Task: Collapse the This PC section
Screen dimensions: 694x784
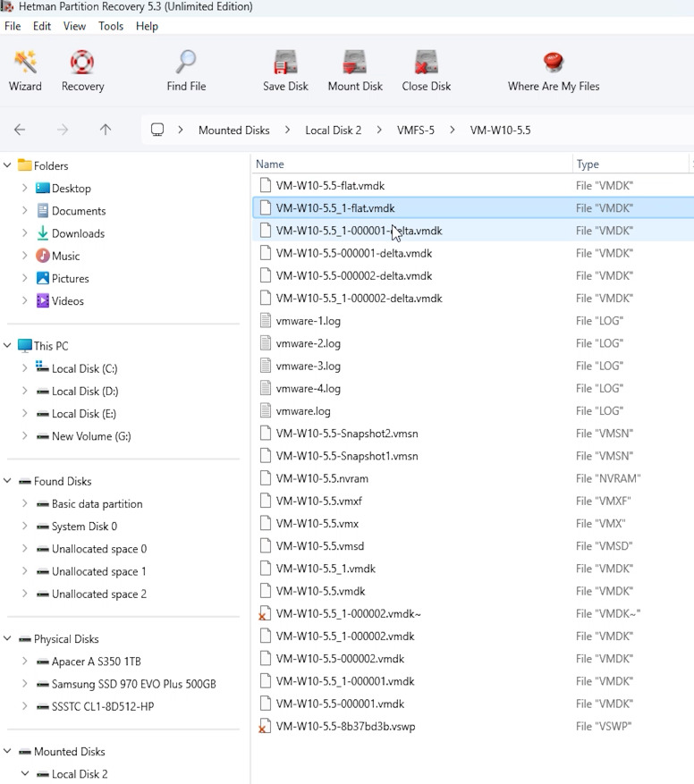Action: point(7,345)
